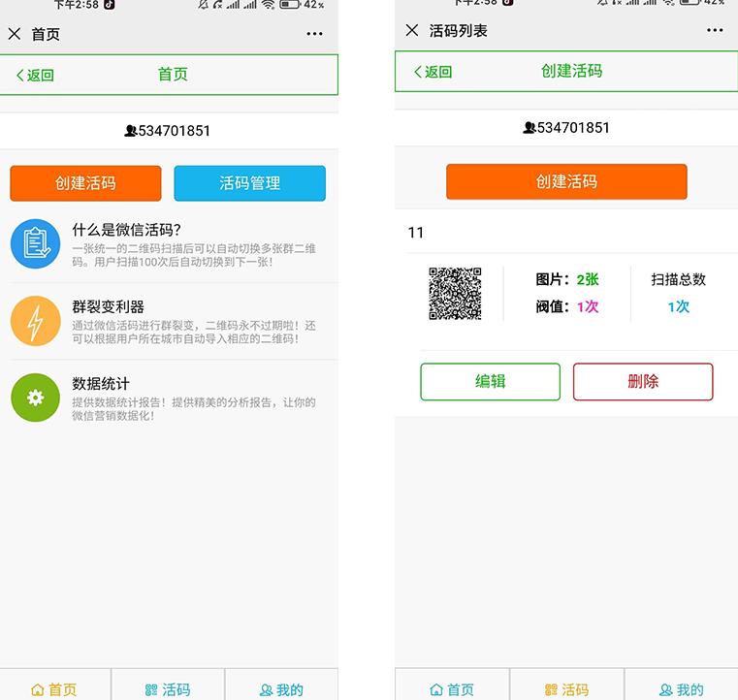Click the orange 创建活码 button on the home screen
738x700 pixels.
(x=85, y=183)
